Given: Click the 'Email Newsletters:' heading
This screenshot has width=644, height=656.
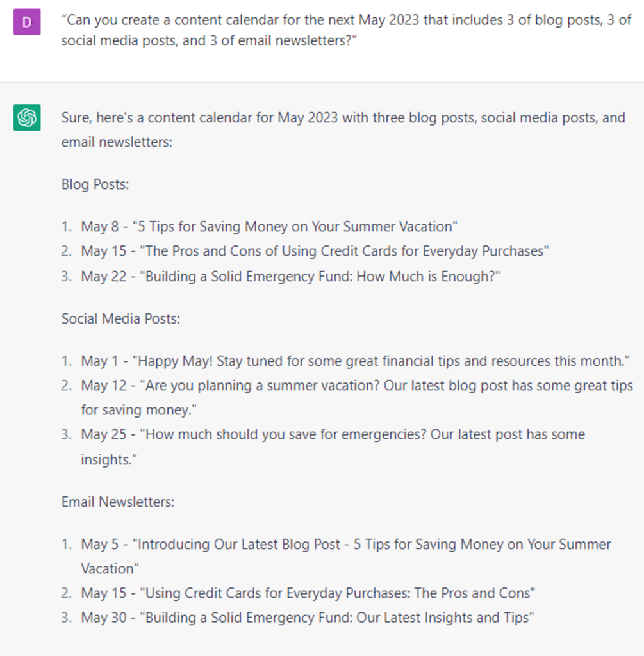Looking at the screenshot, I should (118, 502).
